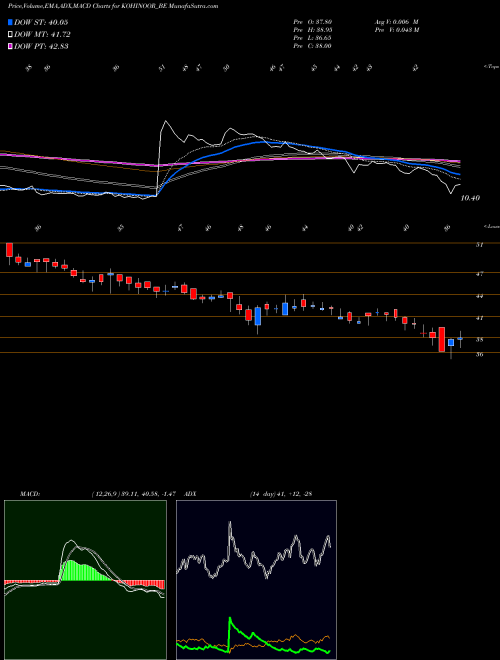Viewport: 500px width, 660px height.
Task: Click the magenta DOW PT legend swatch
Action: point(10,46)
